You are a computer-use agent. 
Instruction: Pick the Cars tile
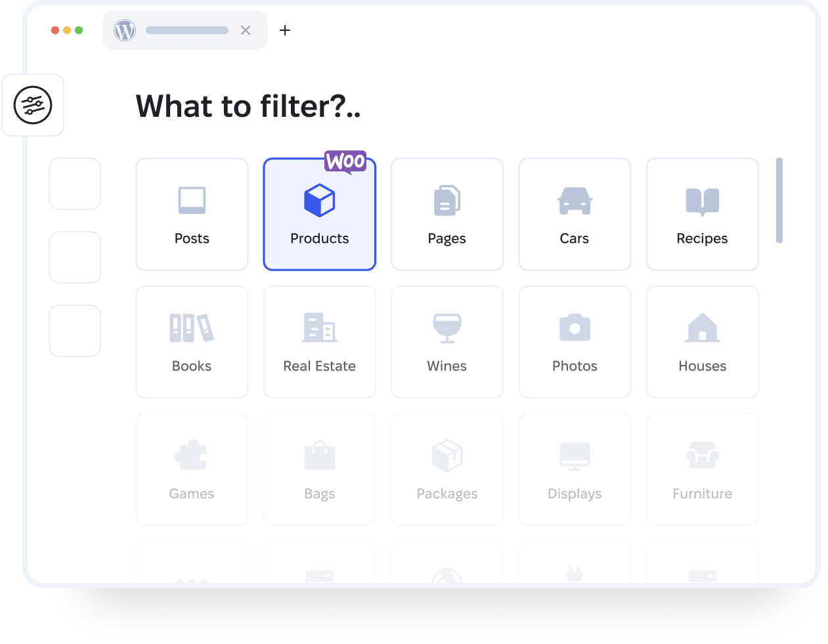575,214
